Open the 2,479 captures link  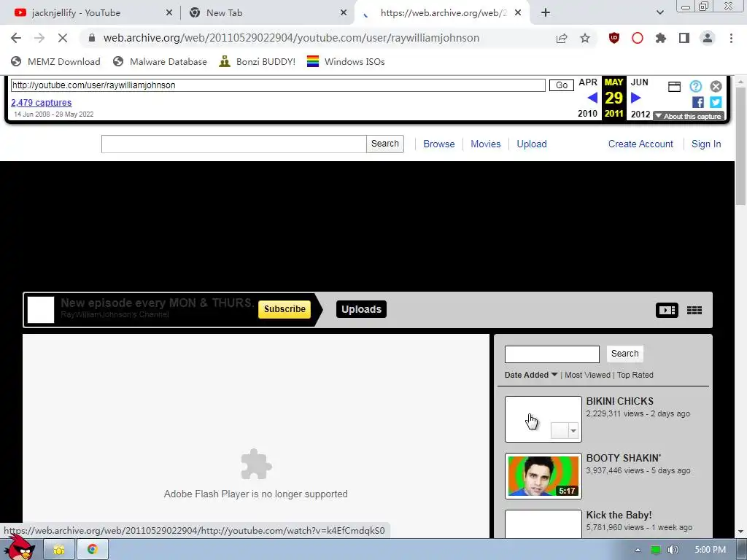click(x=42, y=102)
